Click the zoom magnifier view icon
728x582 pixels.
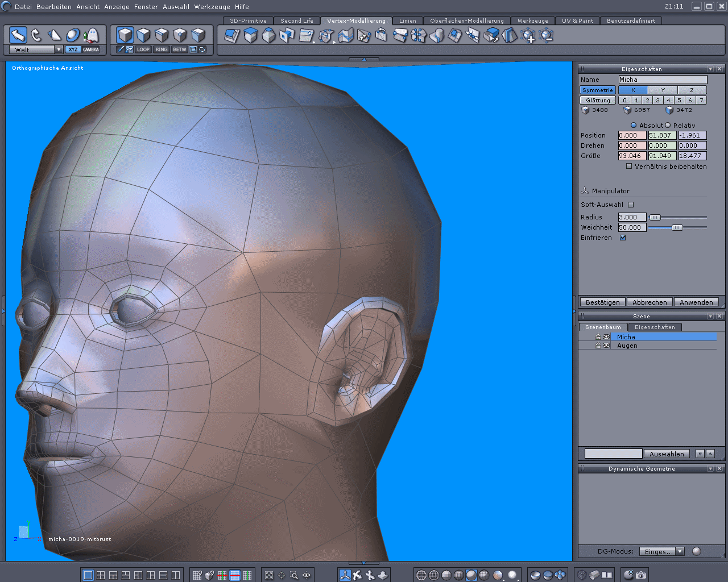click(x=294, y=575)
